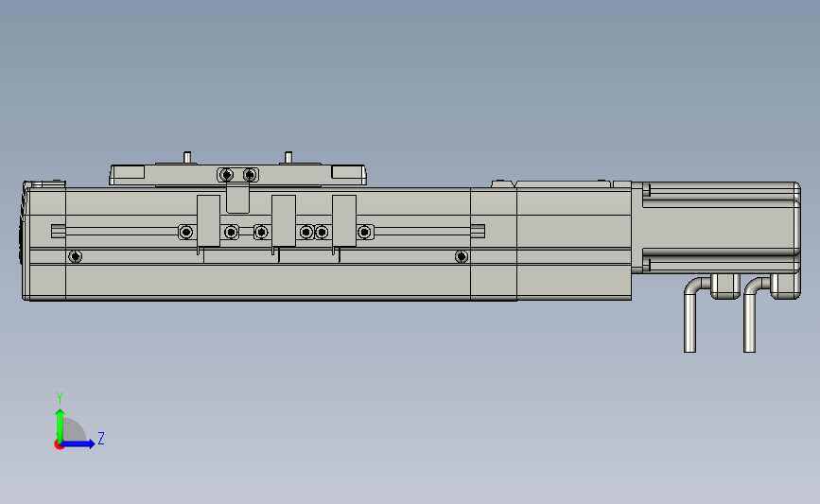Select the red origin dot of the triad
Viewport: 820px width, 504px height.
[59, 445]
